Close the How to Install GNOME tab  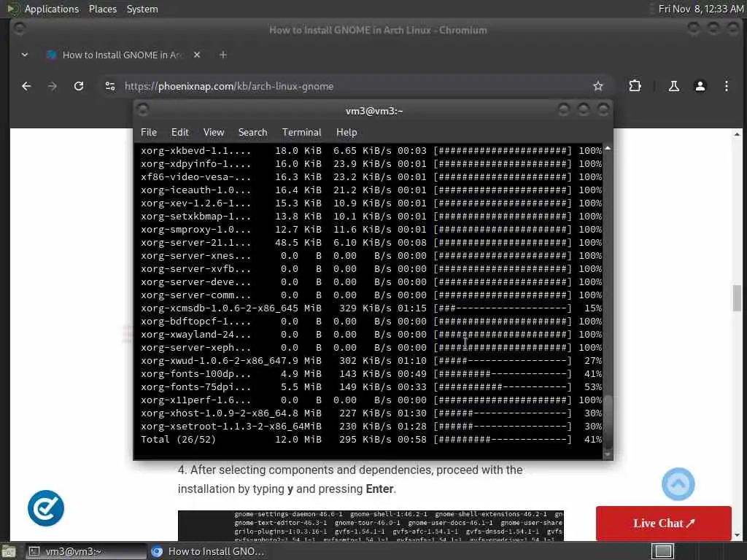tap(197, 55)
